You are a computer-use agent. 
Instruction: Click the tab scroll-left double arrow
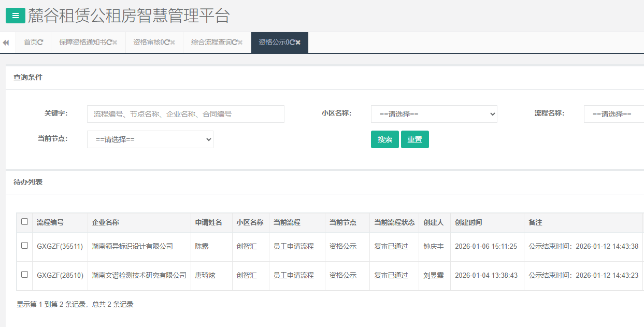(6, 42)
